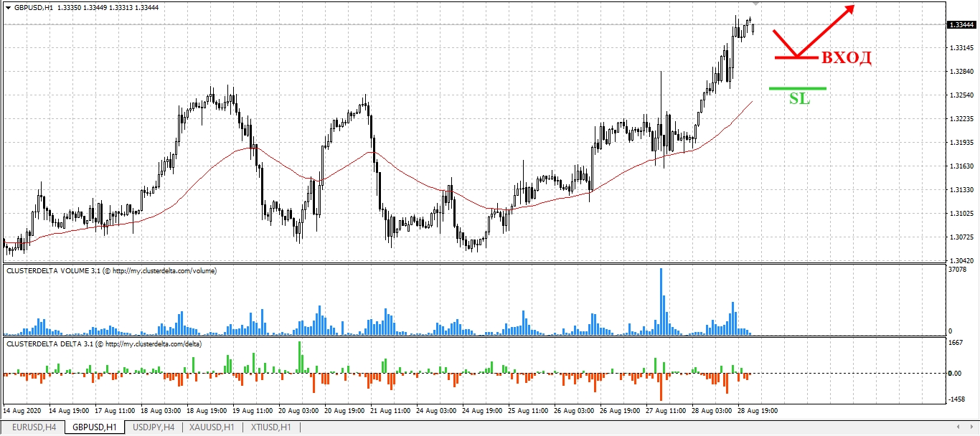
Task: Click price scale value 1.31330
Action: click(961, 190)
